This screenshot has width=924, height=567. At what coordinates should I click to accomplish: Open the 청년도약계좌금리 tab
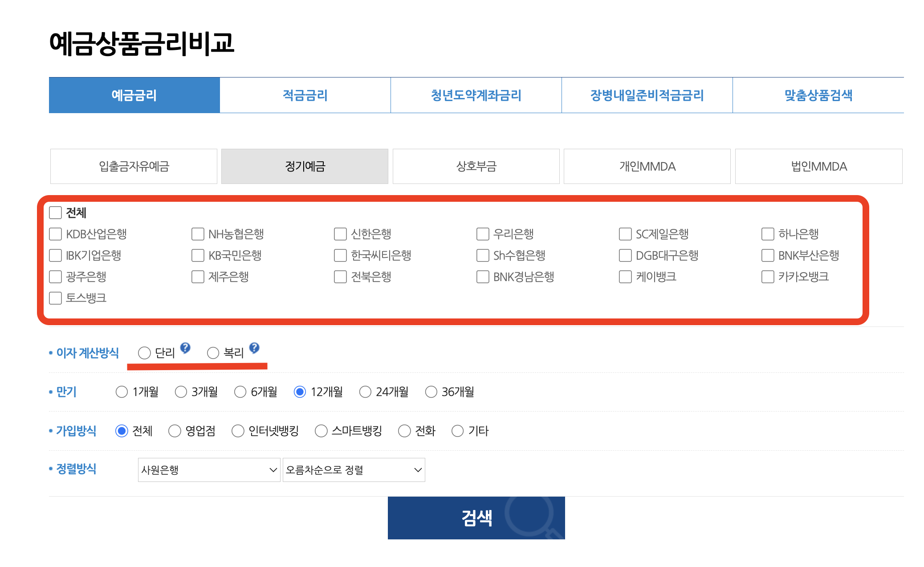click(x=476, y=95)
